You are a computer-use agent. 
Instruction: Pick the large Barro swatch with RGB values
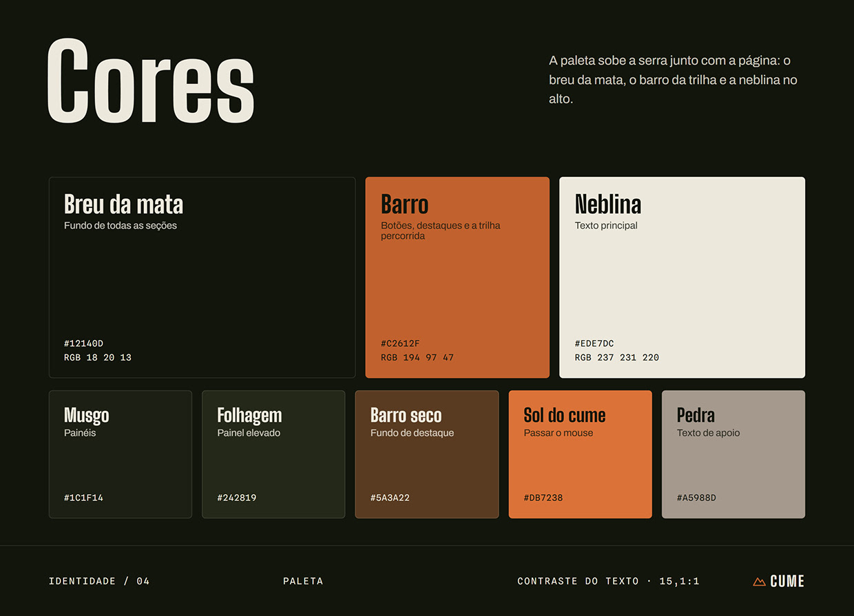[457, 277]
